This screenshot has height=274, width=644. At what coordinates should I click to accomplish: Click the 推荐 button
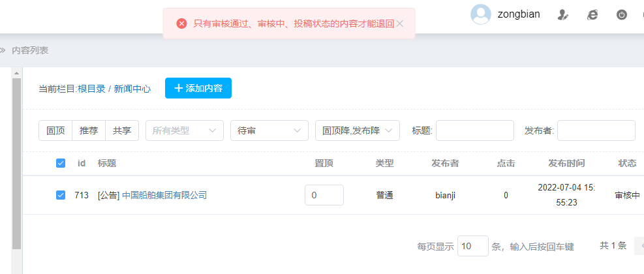[89, 130]
